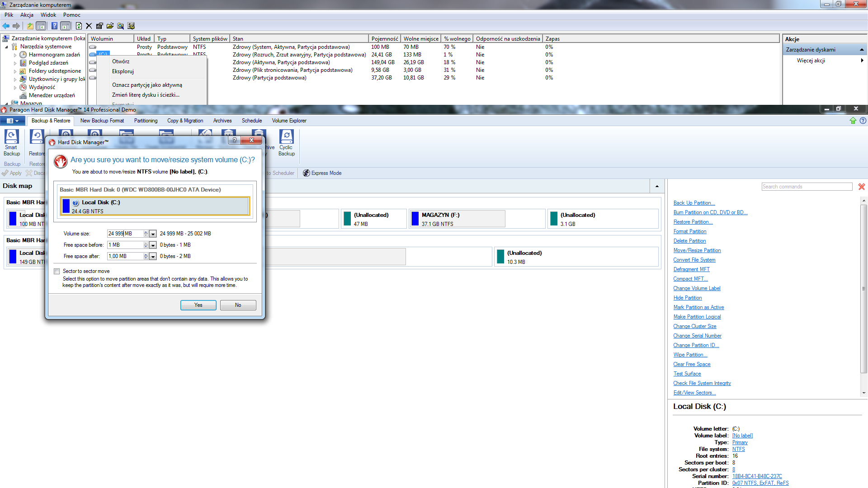
Task: Launch Smart Backup in Paragon ribbon
Action: [11, 143]
